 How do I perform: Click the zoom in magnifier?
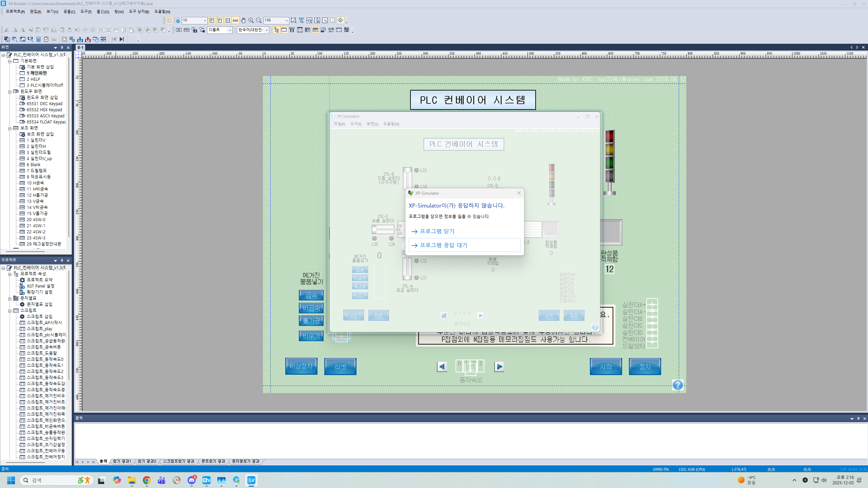coord(251,20)
